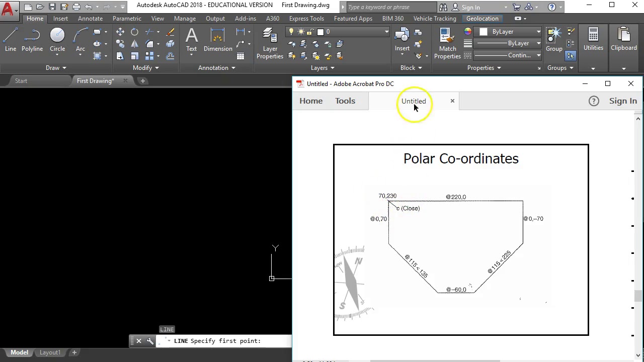Open the Output ribbon tab
644x362 pixels.
(x=215, y=19)
